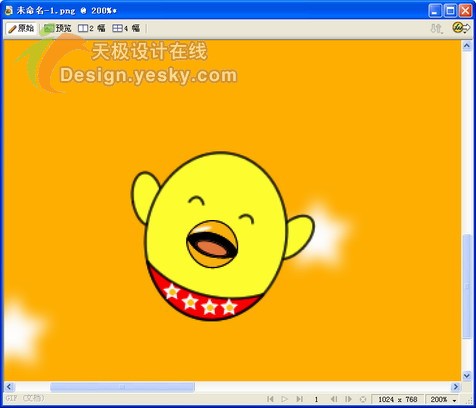Click the horizontal scrollbar thumb

coord(122,387)
